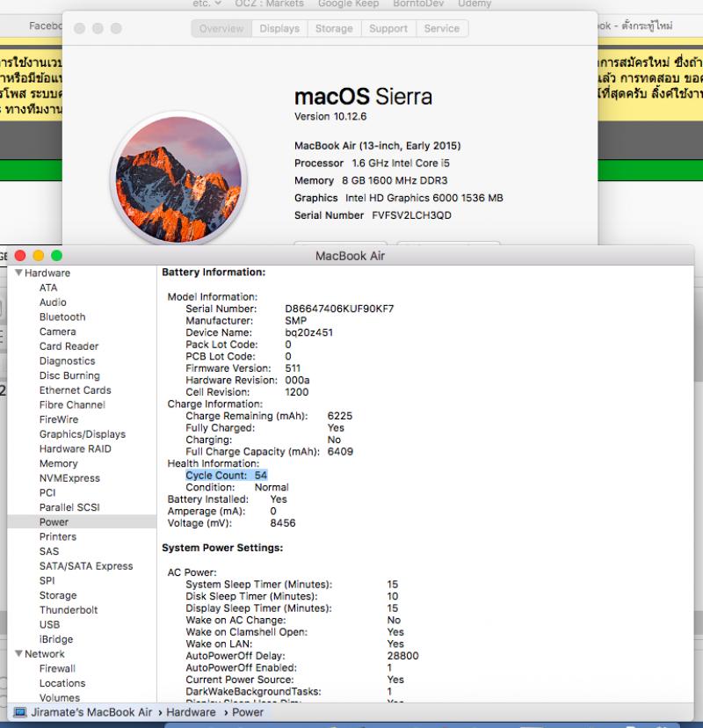Switch to the Overview tab
The image size is (703, 728).
(221, 29)
